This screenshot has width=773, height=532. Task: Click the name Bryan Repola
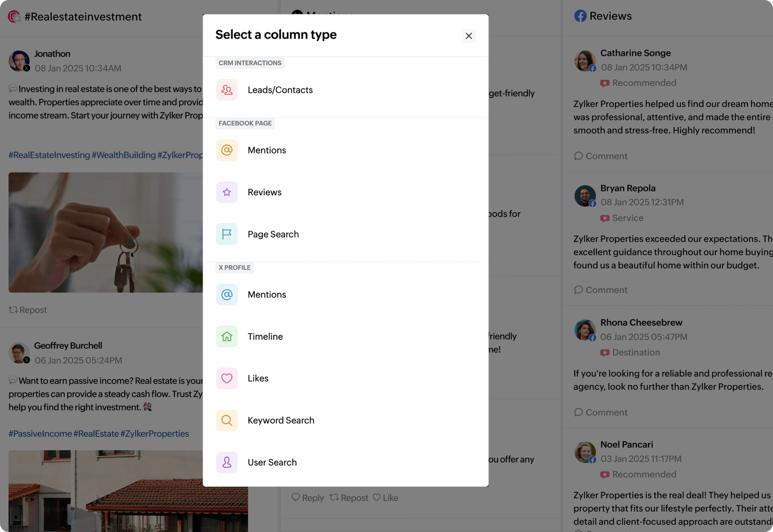(628, 188)
